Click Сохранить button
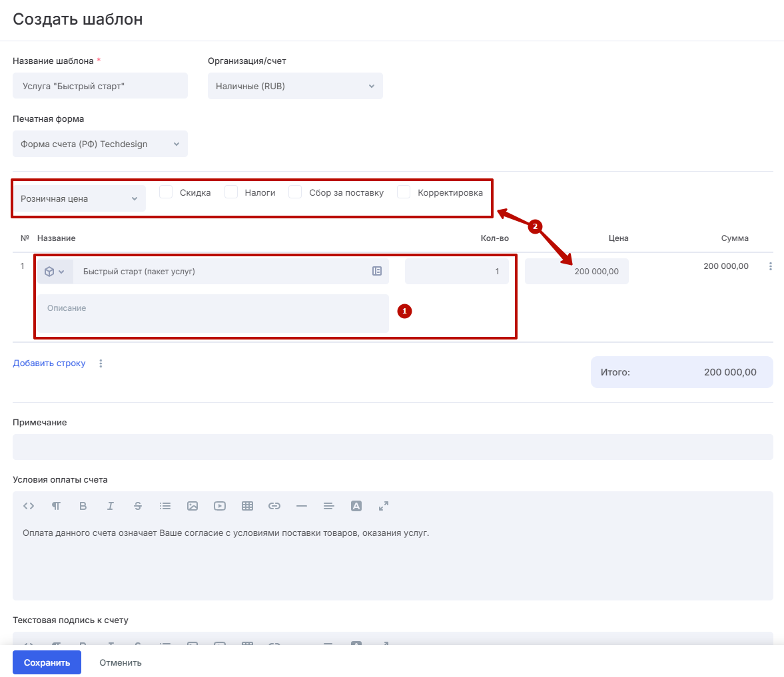This screenshot has width=784, height=677. 47,662
